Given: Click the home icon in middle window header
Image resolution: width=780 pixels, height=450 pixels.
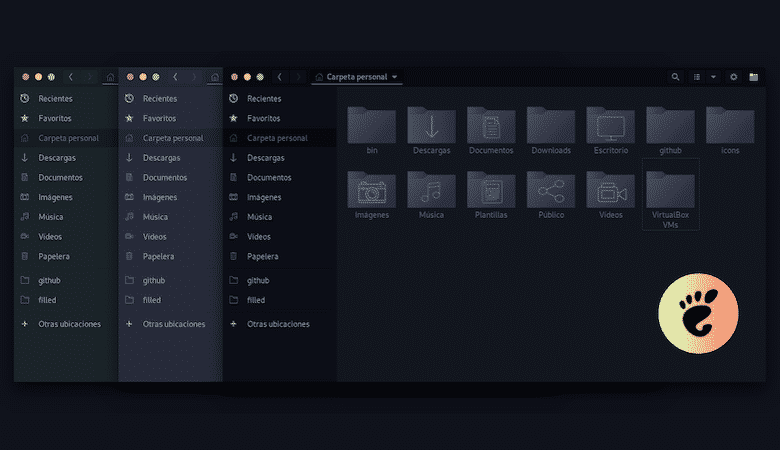Looking at the screenshot, I should pyautogui.click(x=214, y=77).
